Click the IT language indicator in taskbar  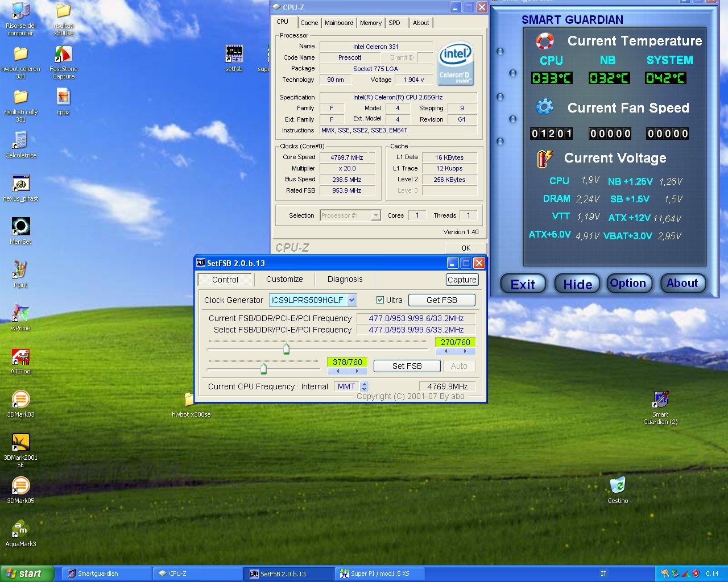point(603,573)
